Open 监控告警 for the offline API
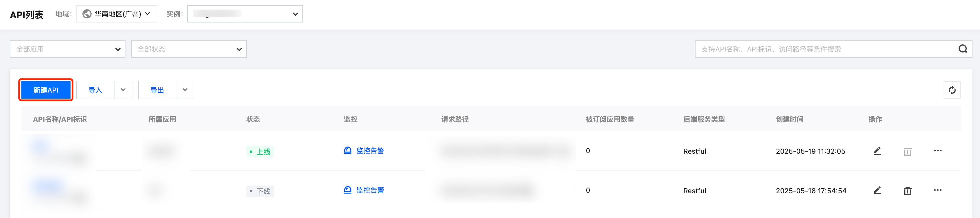Image resolution: width=980 pixels, height=218 pixels. (x=369, y=190)
